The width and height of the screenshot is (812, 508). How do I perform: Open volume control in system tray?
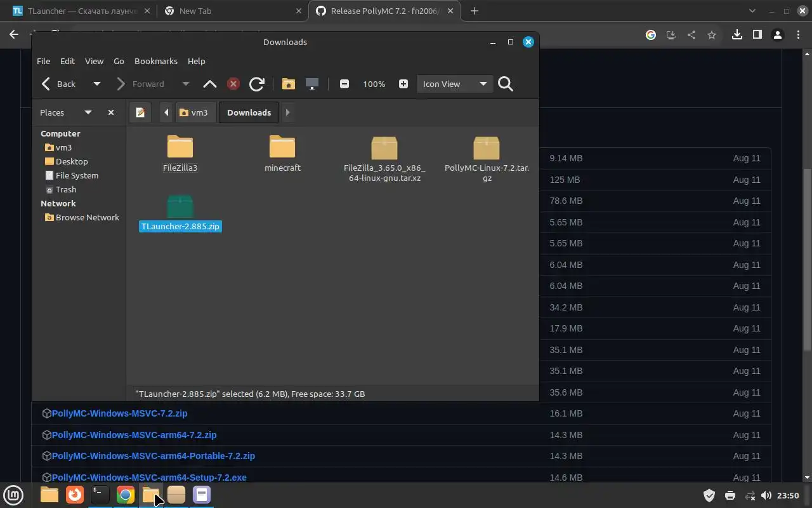(x=766, y=495)
